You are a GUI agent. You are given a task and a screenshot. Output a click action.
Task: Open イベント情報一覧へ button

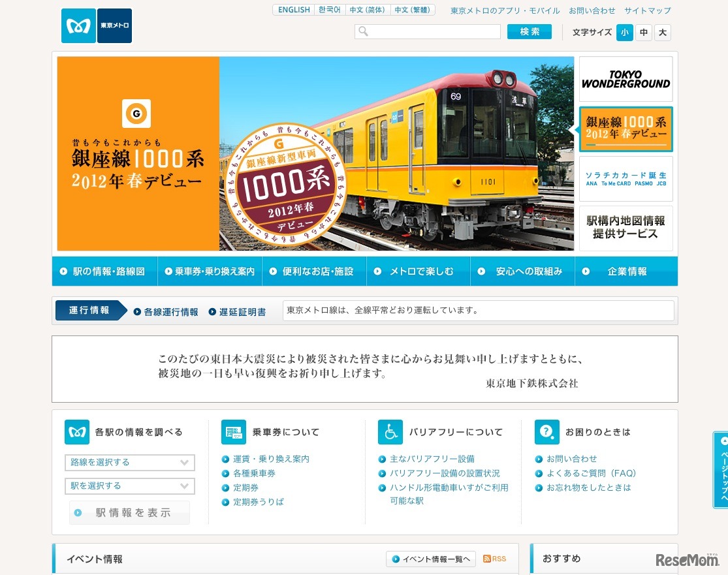(x=431, y=559)
